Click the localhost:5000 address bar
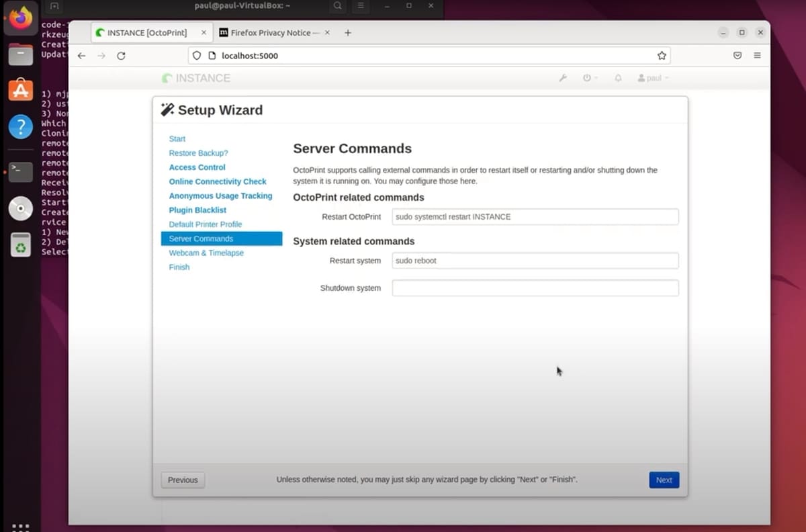The width and height of the screenshot is (806, 532). pos(430,56)
